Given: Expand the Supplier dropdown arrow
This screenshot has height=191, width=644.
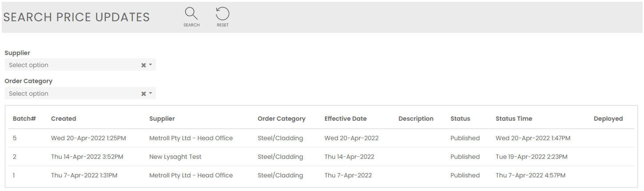Looking at the screenshot, I should [151, 65].
